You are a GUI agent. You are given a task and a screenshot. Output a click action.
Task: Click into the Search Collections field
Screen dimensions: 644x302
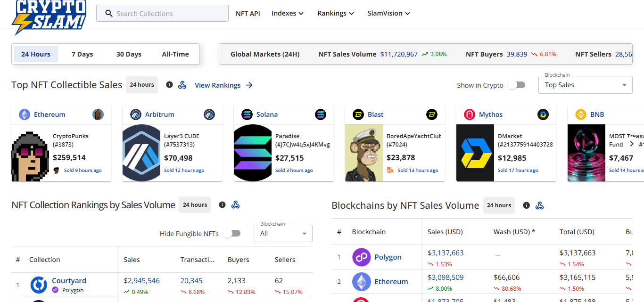click(162, 13)
